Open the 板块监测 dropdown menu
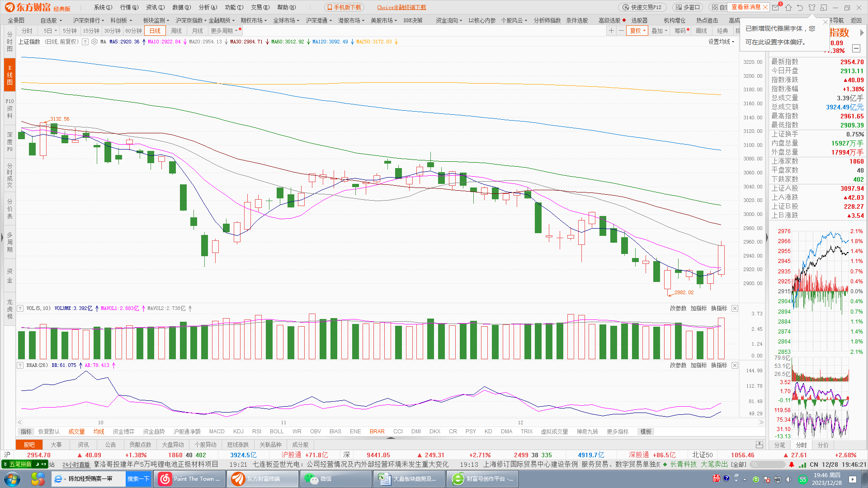This screenshot has height=488, width=868. click(x=156, y=20)
